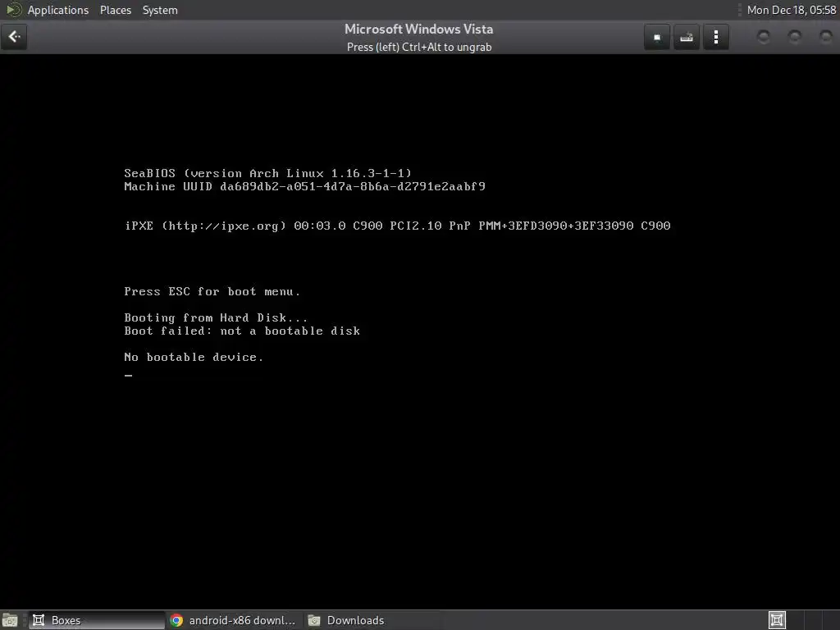Click the 'Press ESC for boot menu.' line
Viewport: 840px width, 630px height.
(x=212, y=292)
